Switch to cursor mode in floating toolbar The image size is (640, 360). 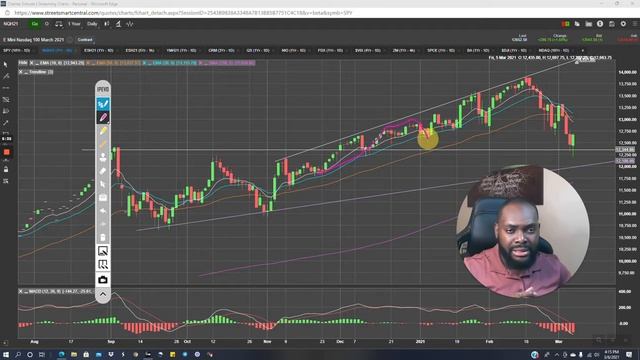103,184
